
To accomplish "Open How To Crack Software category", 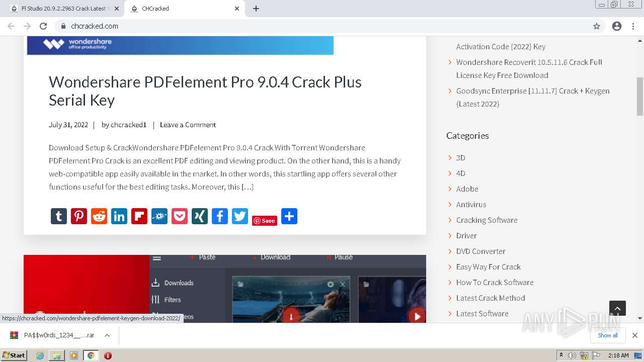I will (495, 283).
